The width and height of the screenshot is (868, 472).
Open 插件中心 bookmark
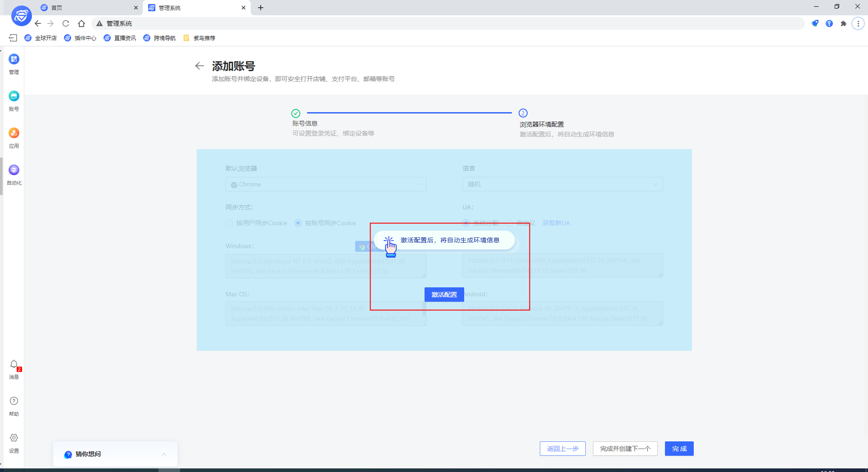coord(81,38)
